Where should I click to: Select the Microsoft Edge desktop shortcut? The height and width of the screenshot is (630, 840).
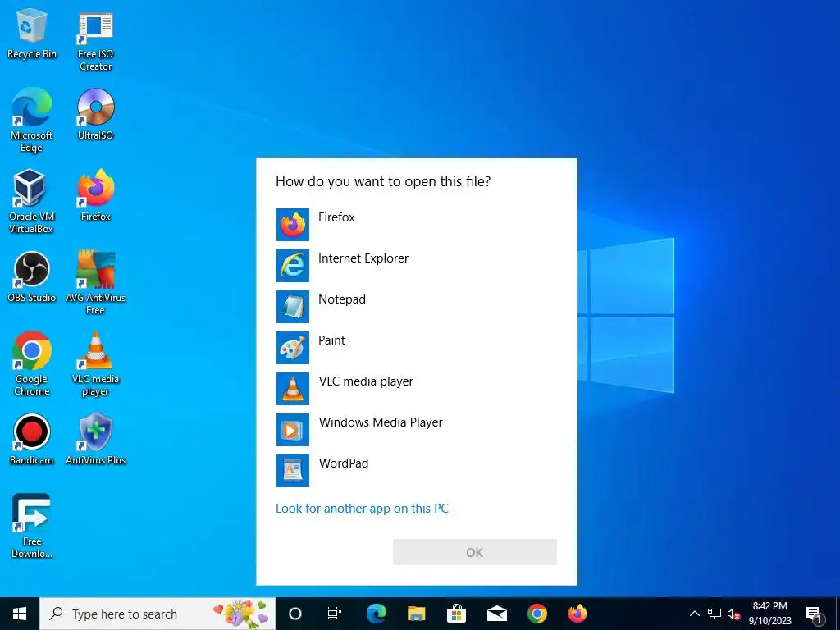32,120
